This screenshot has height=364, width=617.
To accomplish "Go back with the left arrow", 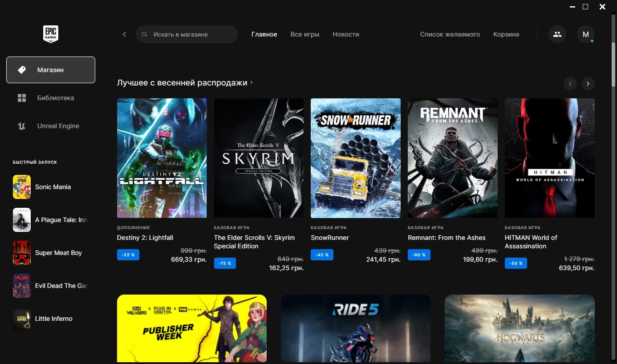I will coord(124,34).
